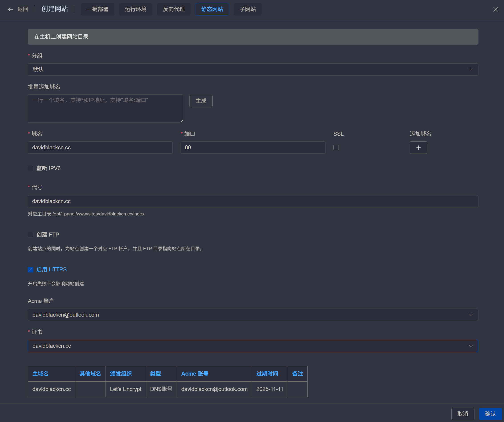This screenshot has height=422, width=504.
Task: Click the port input field
Action: [253, 148]
